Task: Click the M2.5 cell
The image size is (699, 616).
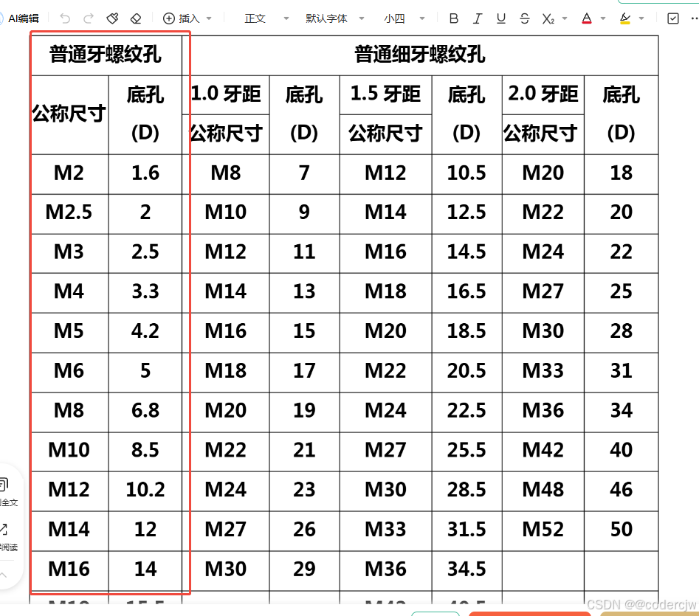Action: [x=69, y=212]
